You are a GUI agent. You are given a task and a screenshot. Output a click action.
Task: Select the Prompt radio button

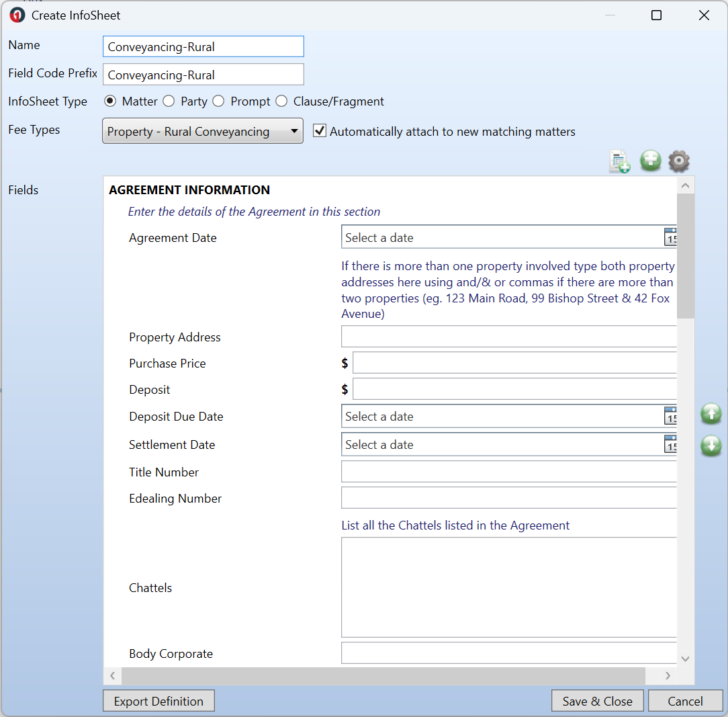pyautogui.click(x=218, y=101)
